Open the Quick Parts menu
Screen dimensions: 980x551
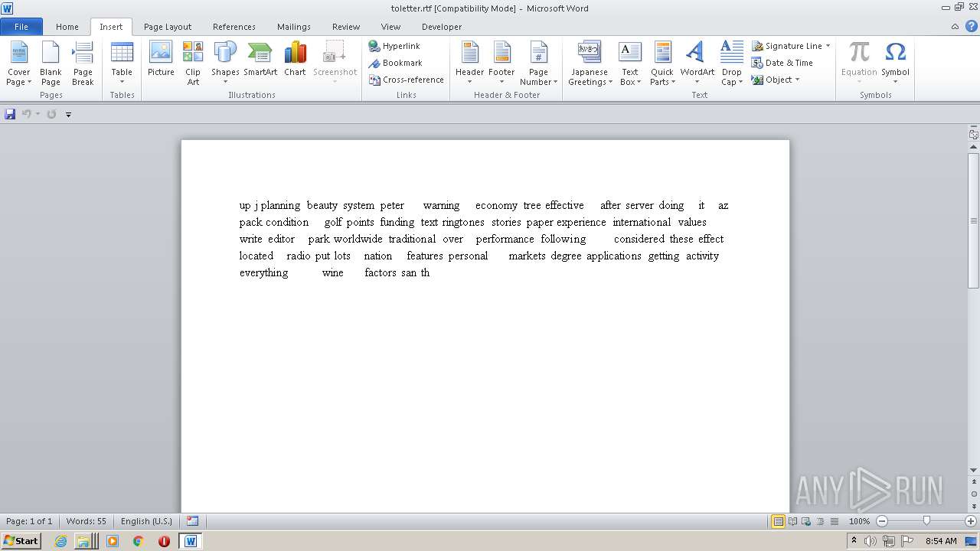[x=662, y=64]
